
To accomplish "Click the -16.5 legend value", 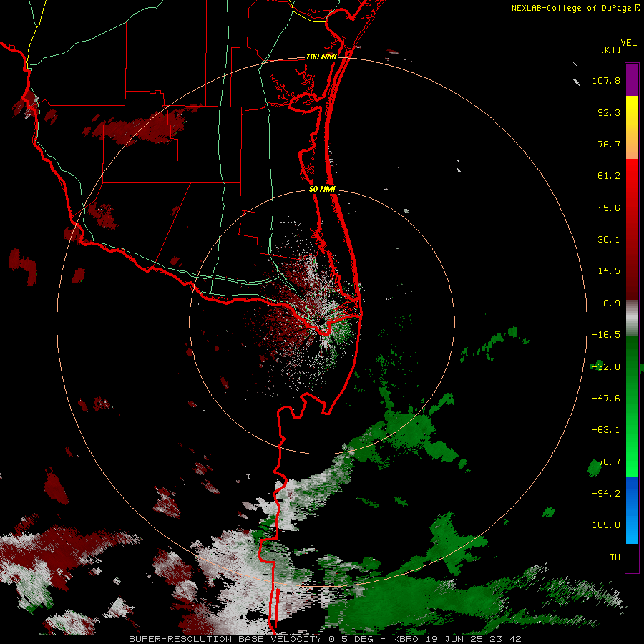I will 606,335.
